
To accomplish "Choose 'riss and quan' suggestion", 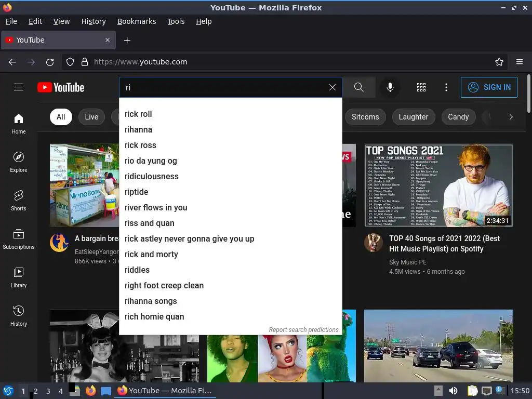I will pyautogui.click(x=230, y=223).
